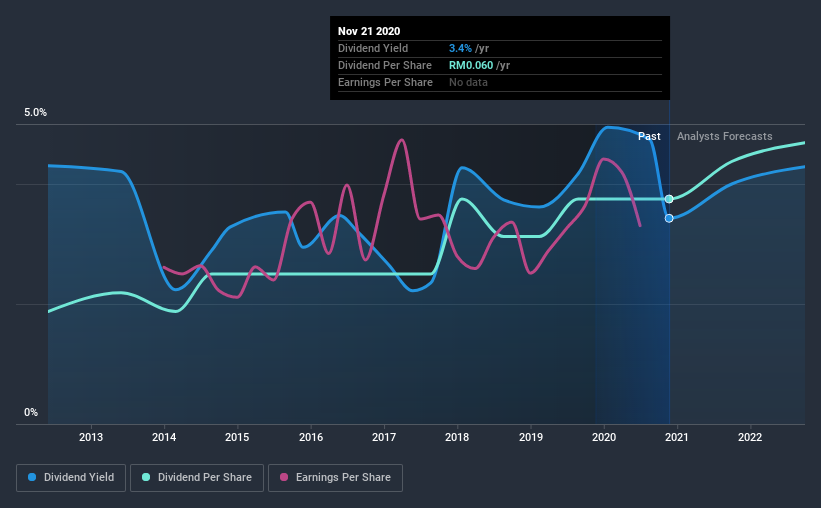Click the 2018 x-axis label

click(457, 437)
